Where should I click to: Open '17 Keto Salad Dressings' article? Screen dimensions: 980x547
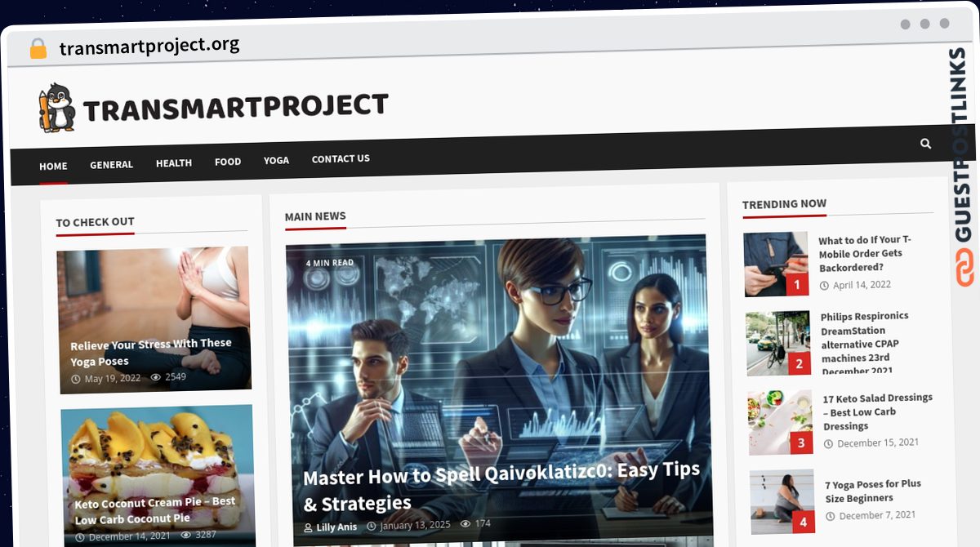pyautogui.click(x=878, y=411)
